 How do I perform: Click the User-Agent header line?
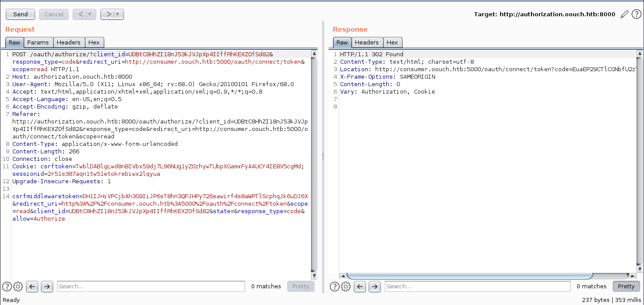[x=153, y=84]
